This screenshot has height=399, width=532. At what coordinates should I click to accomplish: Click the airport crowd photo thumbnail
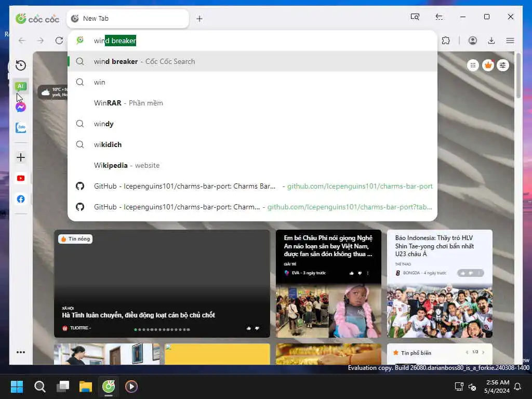point(302,312)
